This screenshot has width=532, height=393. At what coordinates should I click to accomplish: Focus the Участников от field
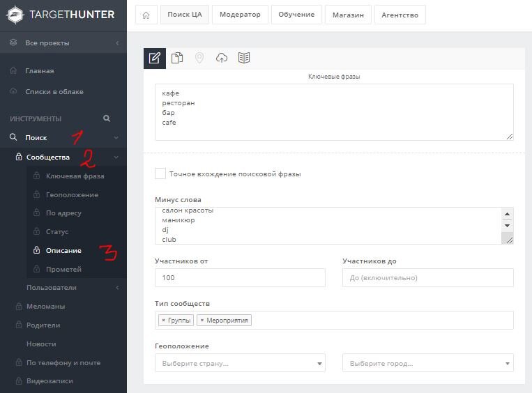coord(240,278)
